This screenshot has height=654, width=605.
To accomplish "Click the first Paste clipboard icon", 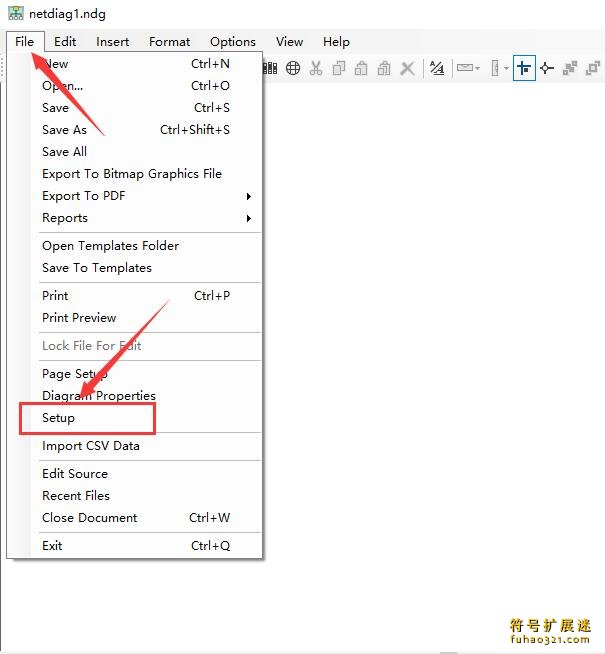I will [x=361, y=68].
